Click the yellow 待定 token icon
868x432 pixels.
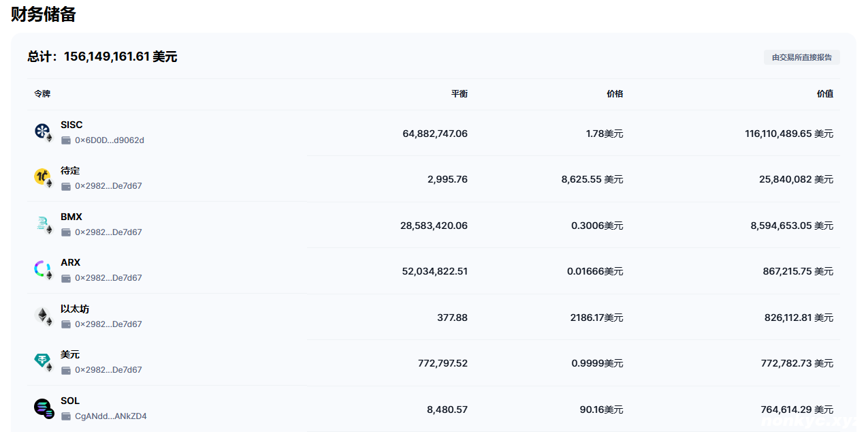pyautogui.click(x=42, y=177)
